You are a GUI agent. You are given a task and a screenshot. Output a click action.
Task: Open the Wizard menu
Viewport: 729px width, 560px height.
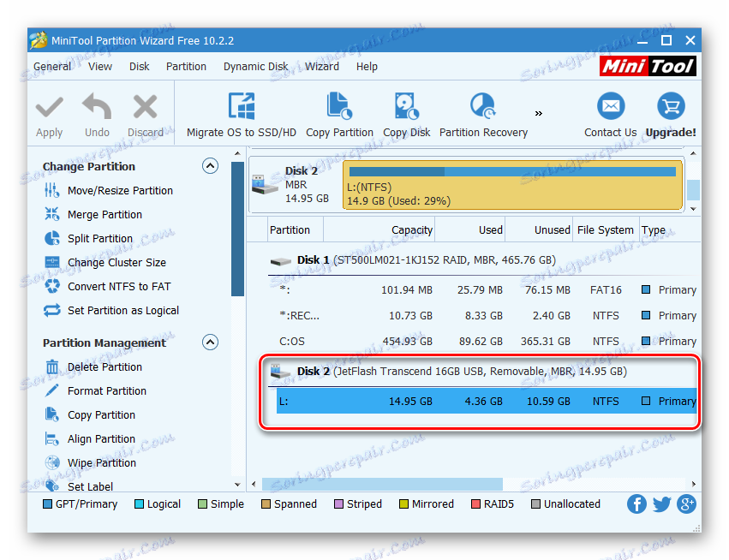click(322, 67)
